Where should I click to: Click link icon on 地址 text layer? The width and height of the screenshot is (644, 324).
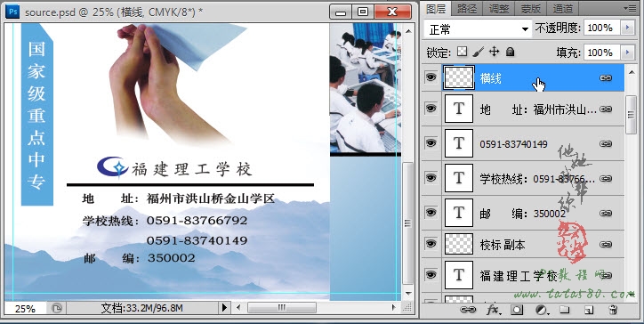pyautogui.click(x=606, y=109)
